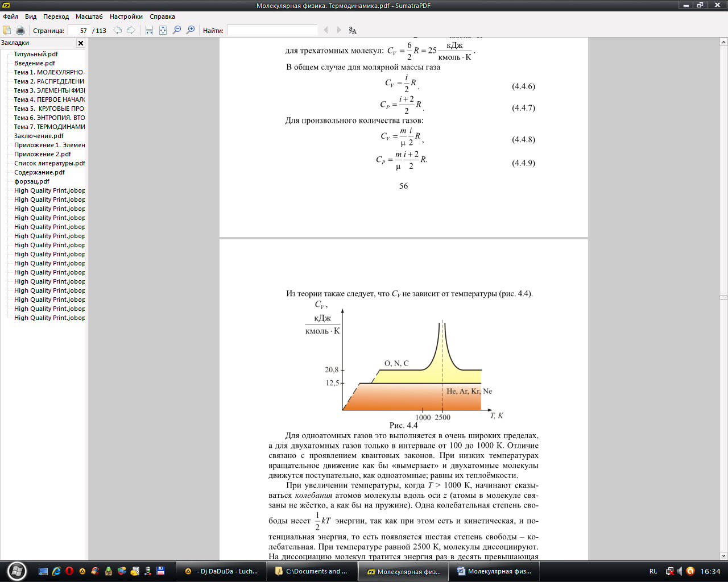Switch to C:\Documents and taskbar window
The height and width of the screenshot is (582, 728).
click(311, 571)
